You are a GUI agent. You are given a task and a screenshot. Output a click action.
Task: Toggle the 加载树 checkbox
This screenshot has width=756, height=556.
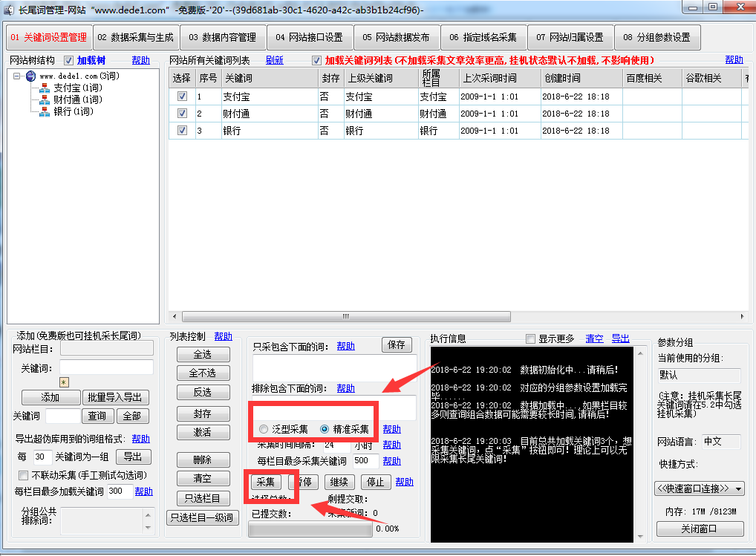(69, 60)
